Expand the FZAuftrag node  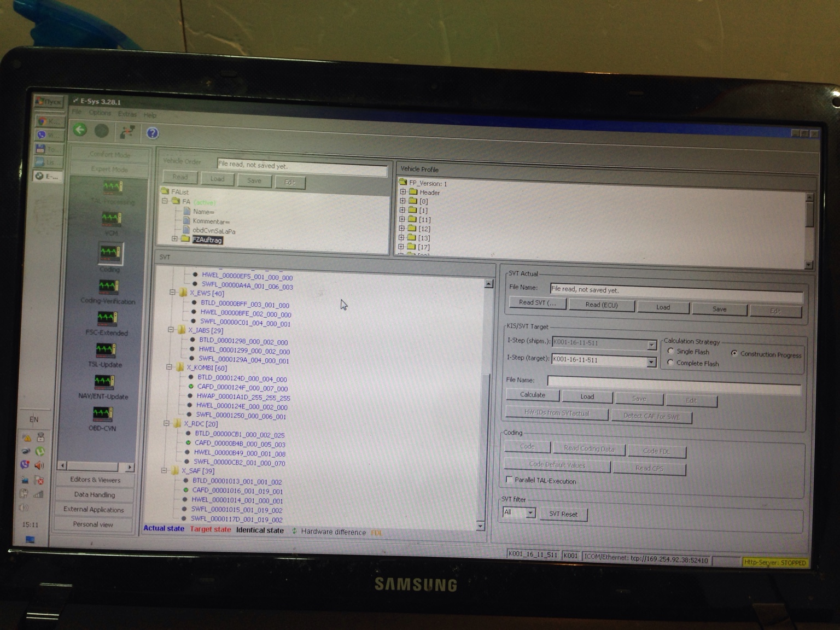pyautogui.click(x=174, y=238)
